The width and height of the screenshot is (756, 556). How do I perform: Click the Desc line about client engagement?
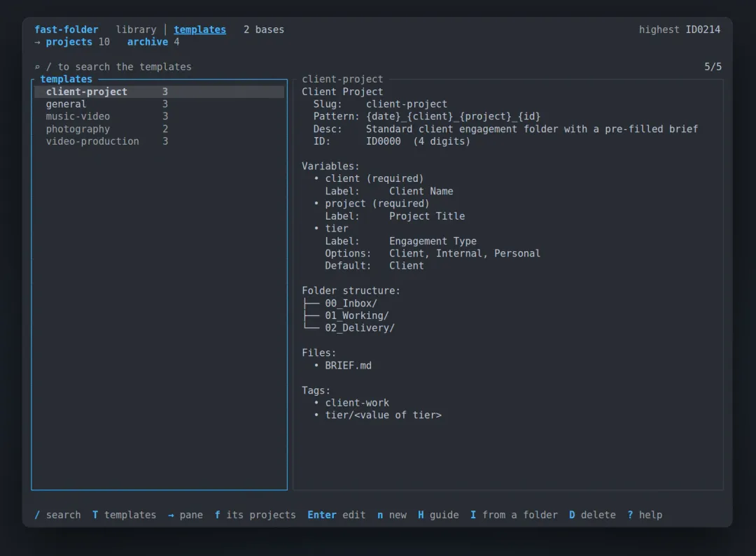tap(532, 129)
